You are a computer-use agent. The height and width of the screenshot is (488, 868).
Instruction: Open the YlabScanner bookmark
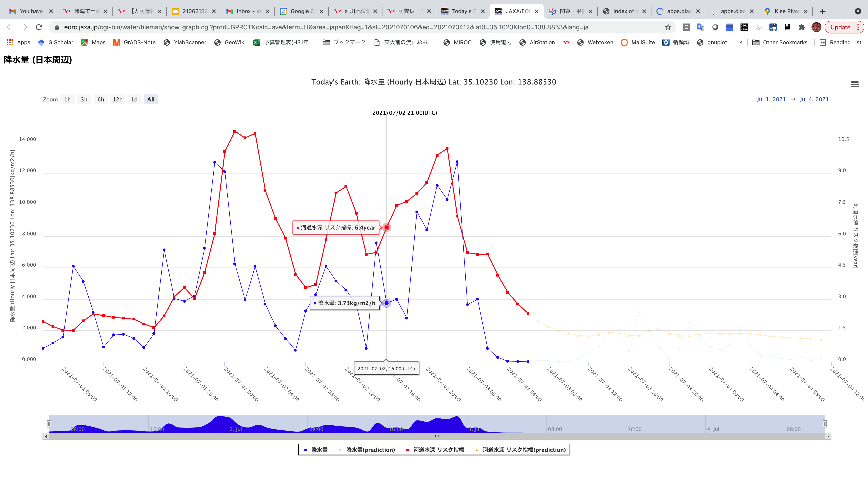click(x=185, y=42)
